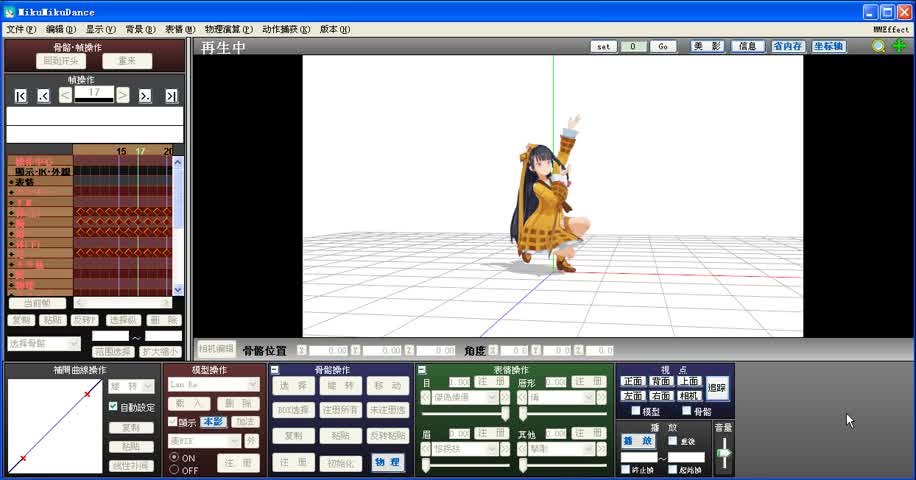Open the 文件(F) menu
The height and width of the screenshot is (480, 916).
pos(21,29)
